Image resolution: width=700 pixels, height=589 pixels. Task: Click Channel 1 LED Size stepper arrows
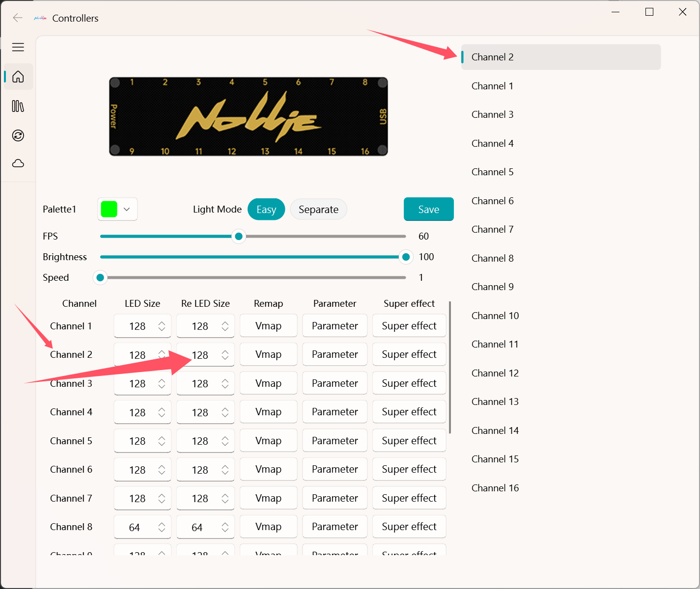[x=162, y=326]
